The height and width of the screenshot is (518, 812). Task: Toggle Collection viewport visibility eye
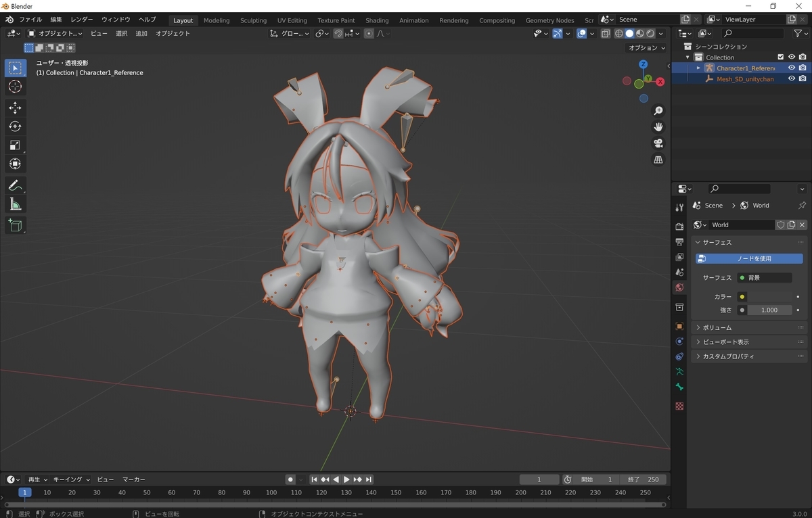(792, 57)
